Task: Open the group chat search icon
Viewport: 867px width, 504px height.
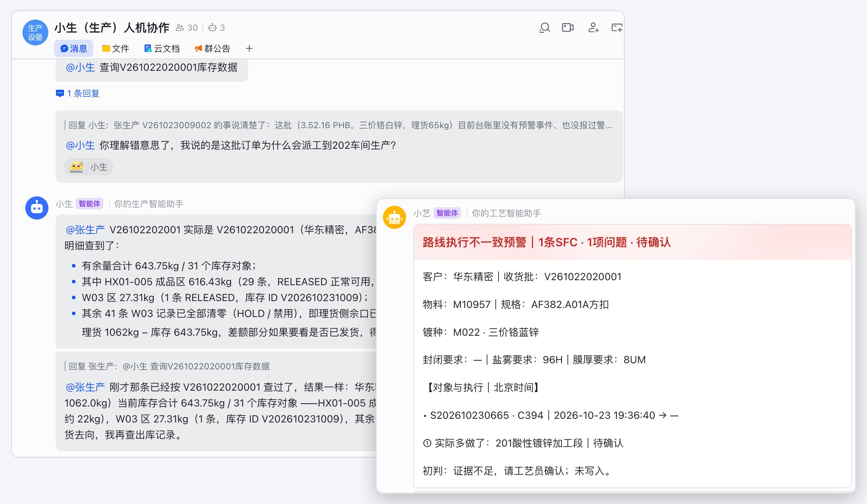Action: [545, 27]
